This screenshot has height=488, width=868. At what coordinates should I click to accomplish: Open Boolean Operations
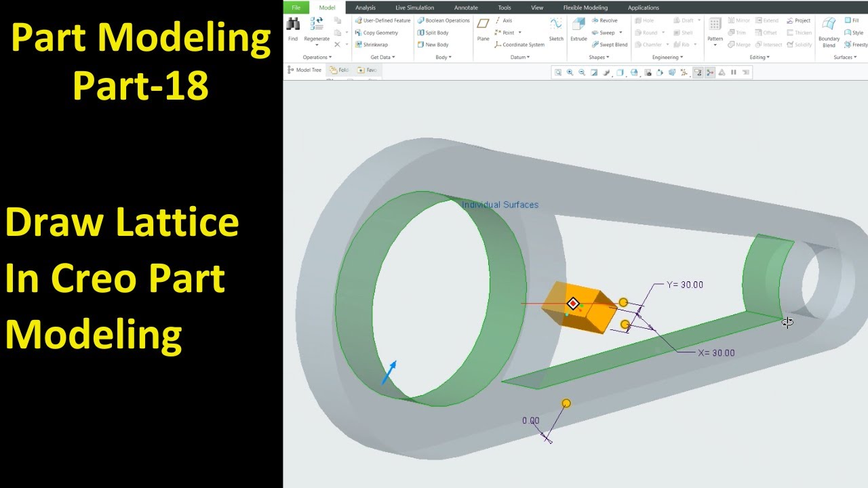pyautogui.click(x=443, y=20)
